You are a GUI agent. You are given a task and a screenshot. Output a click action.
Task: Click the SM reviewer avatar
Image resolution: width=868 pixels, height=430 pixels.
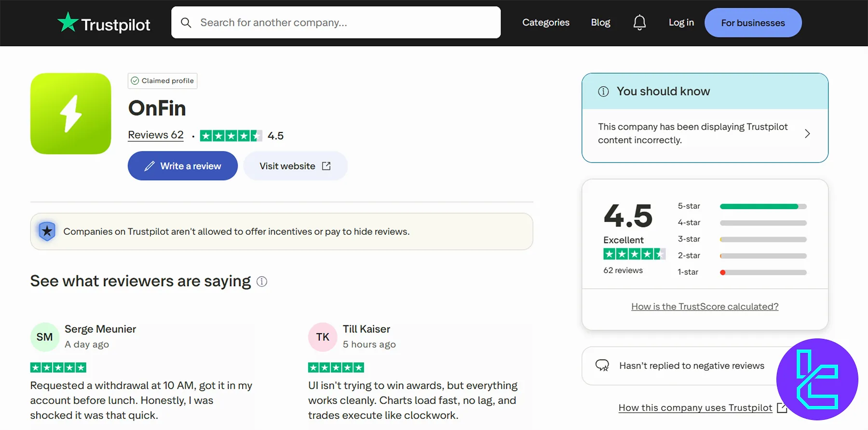point(45,337)
